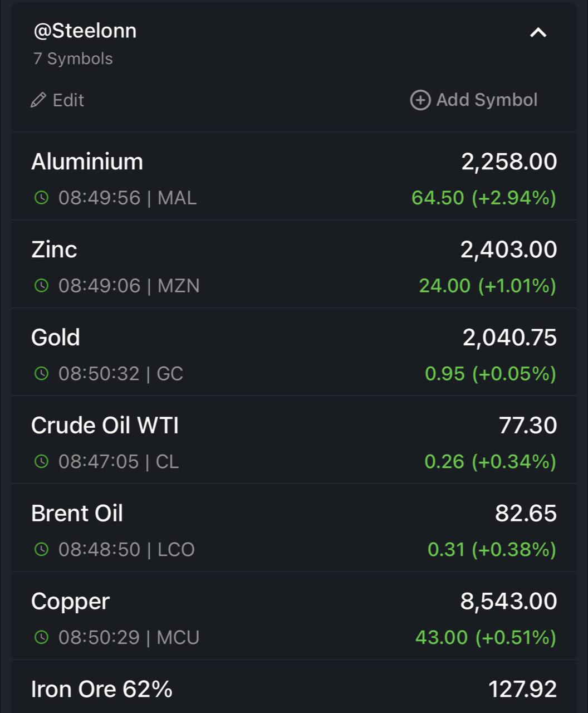Open the Aluminium symbol details
The width and height of the screenshot is (588, 713).
click(x=294, y=177)
